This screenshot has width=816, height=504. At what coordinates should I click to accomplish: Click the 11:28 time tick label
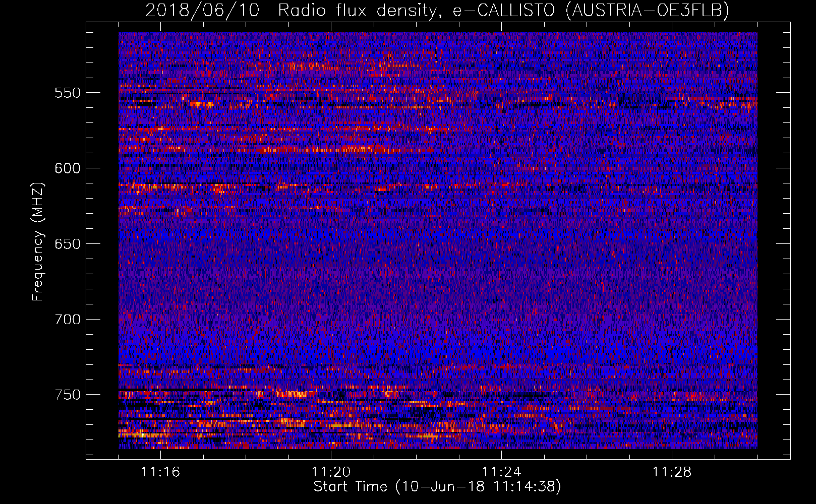pyautogui.click(x=672, y=472)
